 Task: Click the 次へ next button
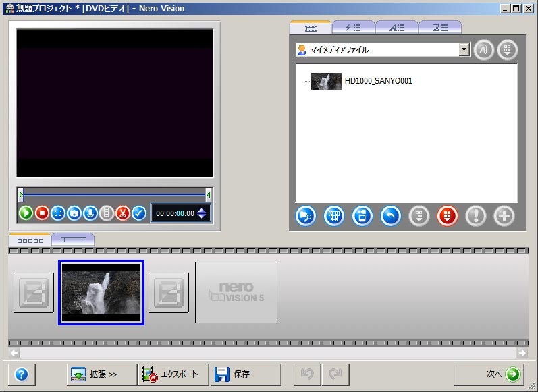[489, 374]
